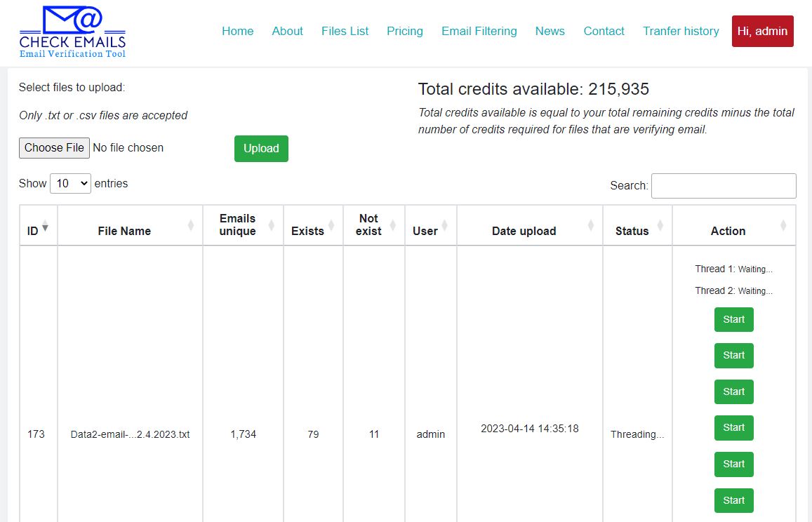This screenshot has height=522, width=812.
Task: Sort by User column header
Action: tap(425, 231)
